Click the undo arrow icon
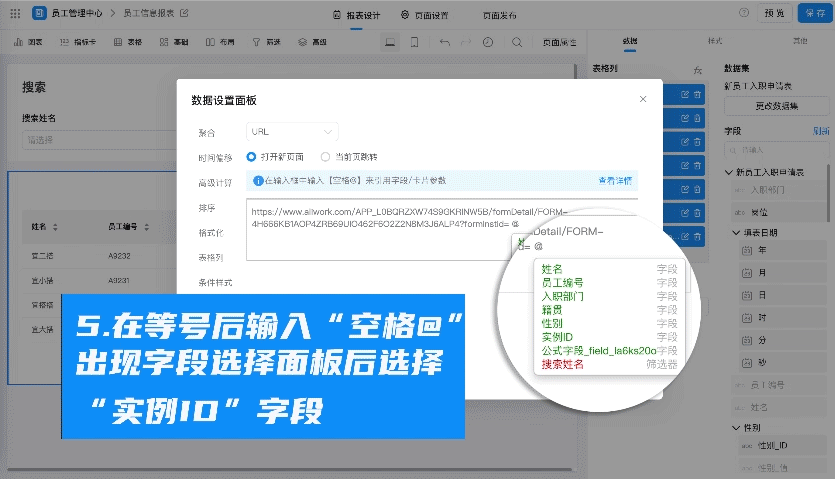The image size is (835, 479). tap(445, 42)
